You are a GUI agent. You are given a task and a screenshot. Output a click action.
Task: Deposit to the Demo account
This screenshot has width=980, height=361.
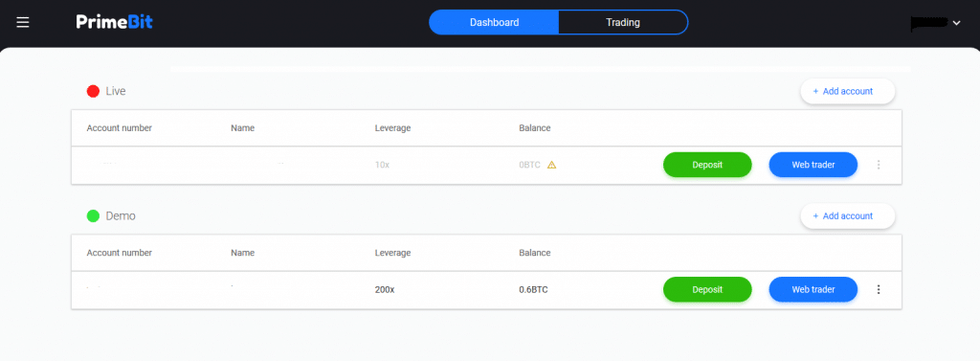coord(707,289)
